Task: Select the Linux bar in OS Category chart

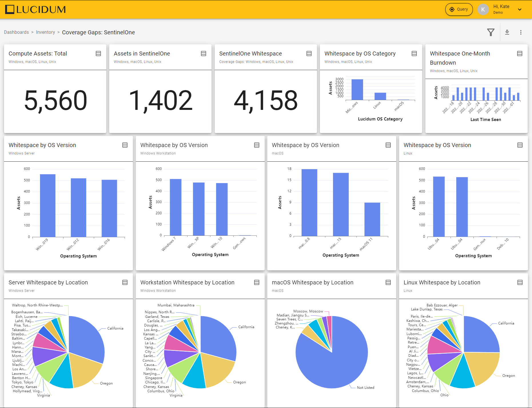Action: (x=380, y=96)
